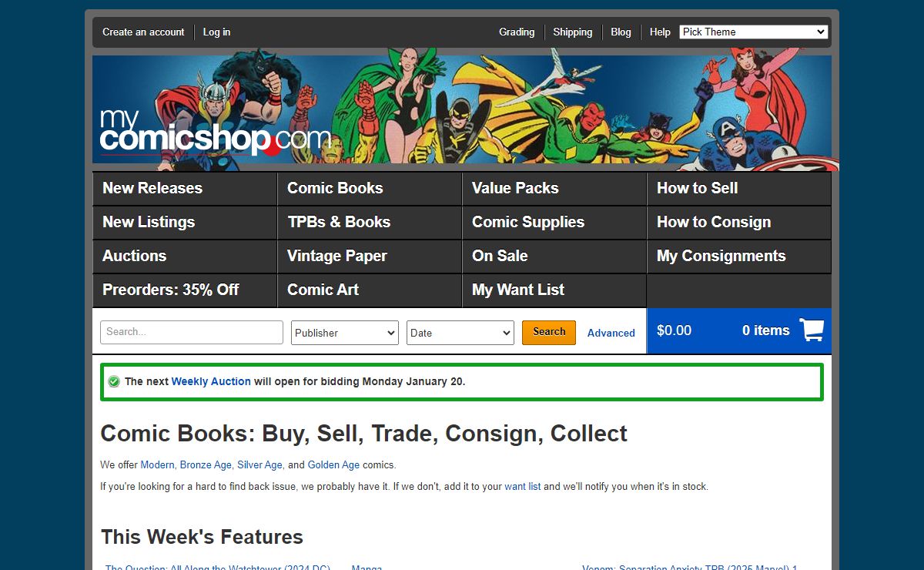The width and height of the screenshot is (924, 570).
Task: Open Vintage Paper menu item
Action: (370, 256)
